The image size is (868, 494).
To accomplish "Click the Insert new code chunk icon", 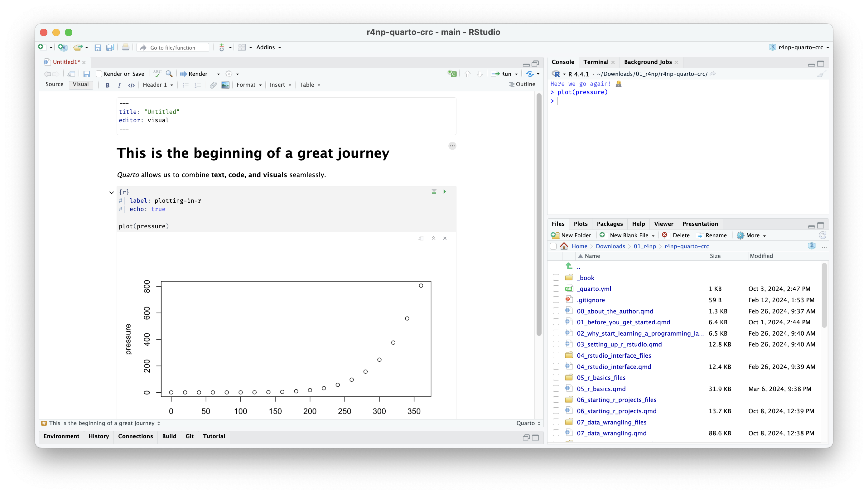I will (x=452, y=74).
